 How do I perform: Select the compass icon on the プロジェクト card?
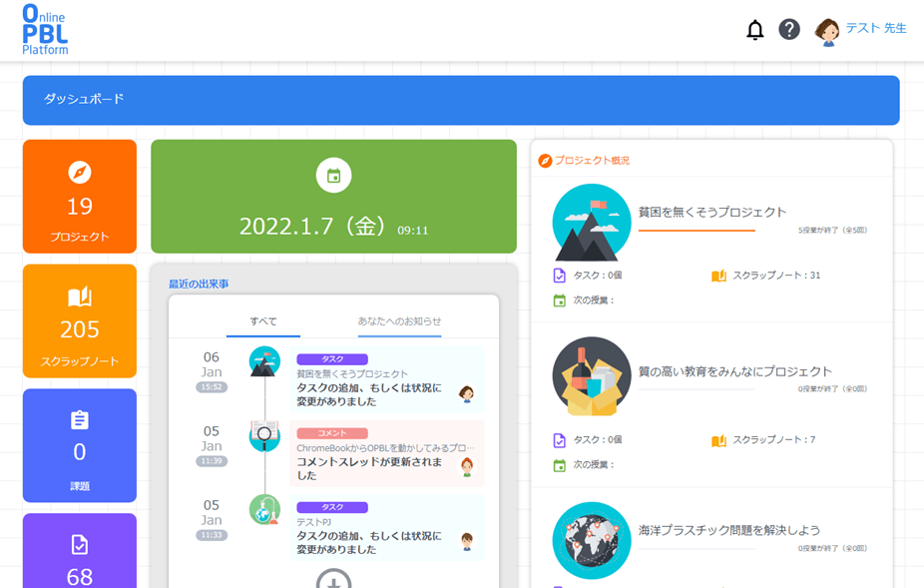tap(79, 172)
